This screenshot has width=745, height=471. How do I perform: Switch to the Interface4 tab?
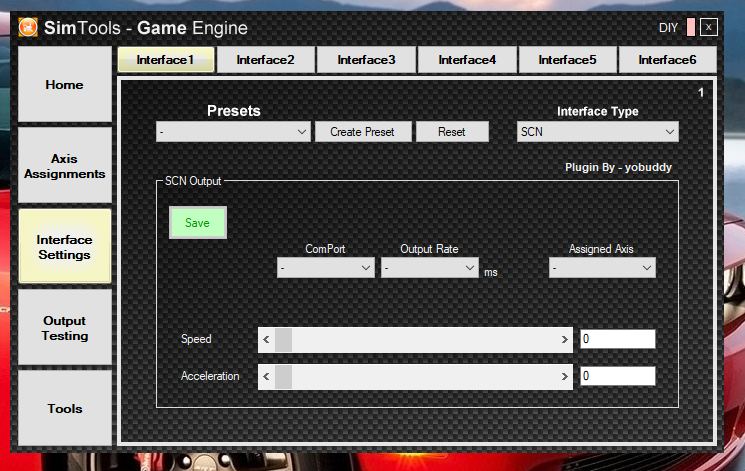pos(467,60)
